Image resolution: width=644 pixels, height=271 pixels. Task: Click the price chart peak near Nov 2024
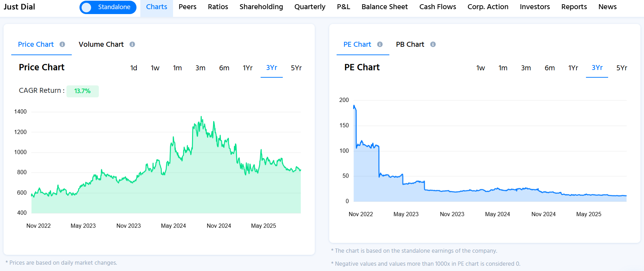pyautogui.click(x=201, y=117)
